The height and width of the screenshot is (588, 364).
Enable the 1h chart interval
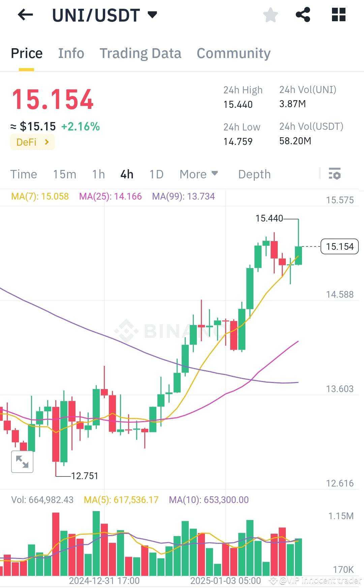[98, 174]
